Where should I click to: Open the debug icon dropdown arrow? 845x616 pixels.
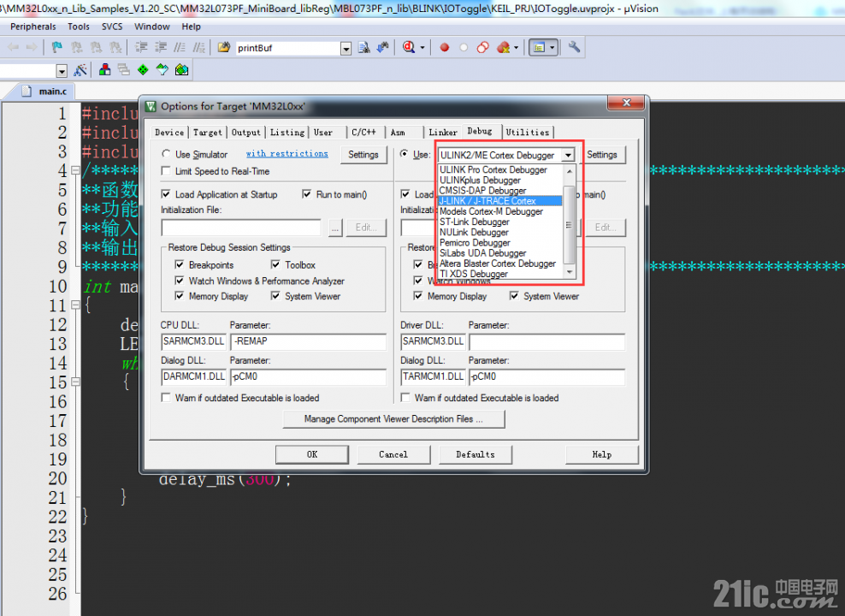pyautogui.click(x=422, y=48)
